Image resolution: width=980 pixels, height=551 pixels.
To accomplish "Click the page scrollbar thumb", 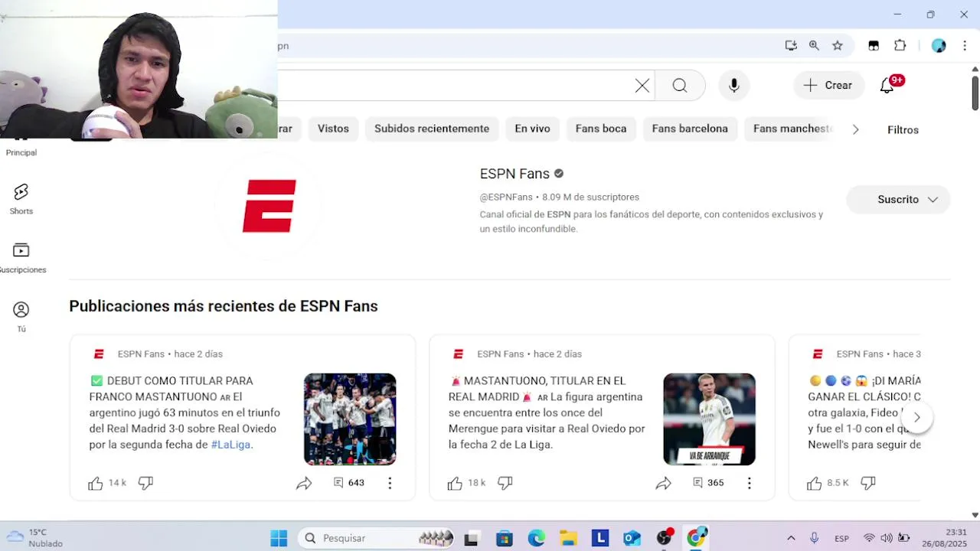I will click(975, 93).
